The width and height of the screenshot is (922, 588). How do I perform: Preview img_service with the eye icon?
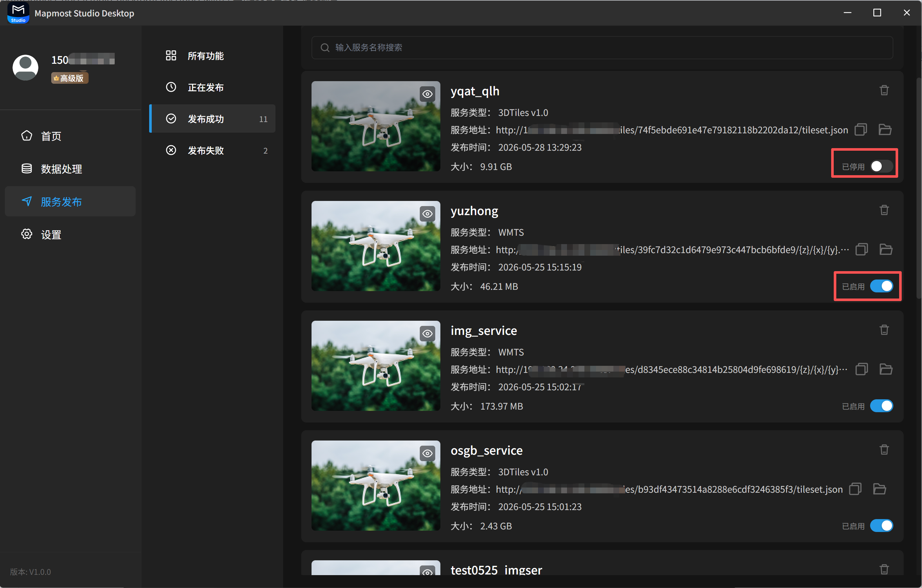click(427, 333)
